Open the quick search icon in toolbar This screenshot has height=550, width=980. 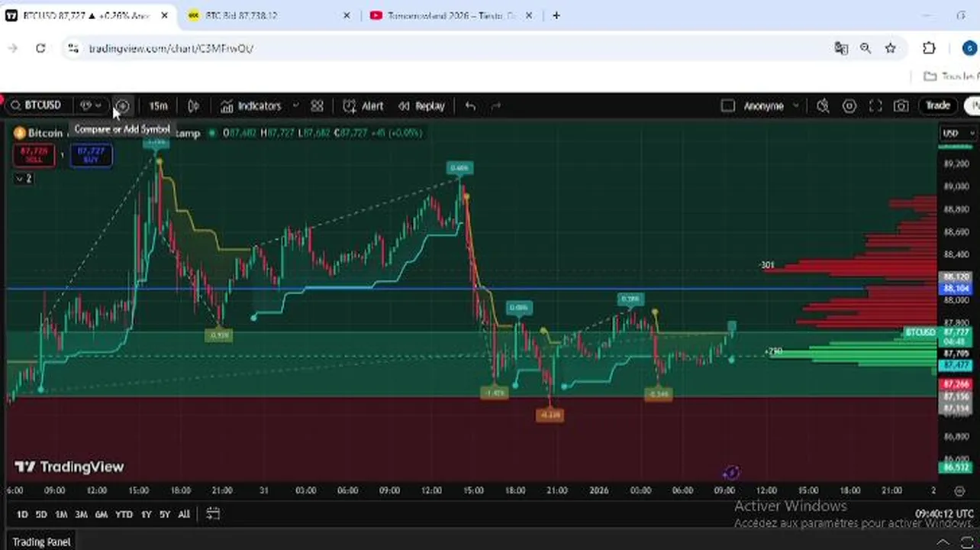tap(823, 106)
